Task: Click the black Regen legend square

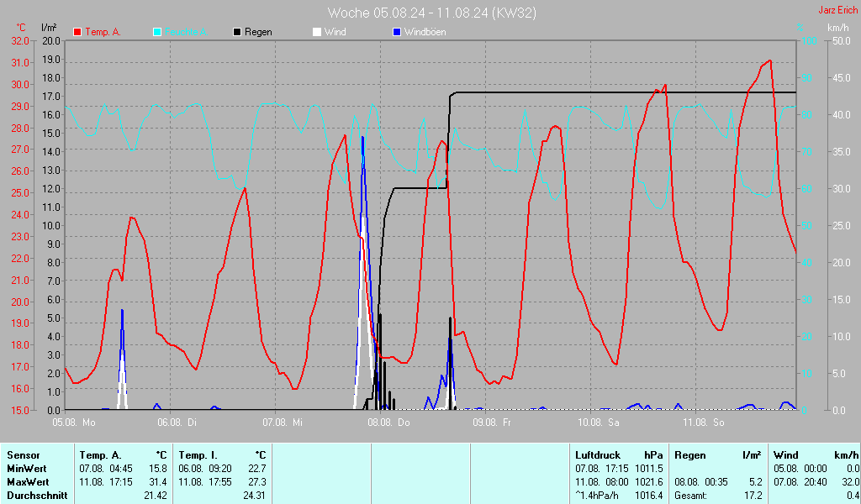Action: point(237,32)
